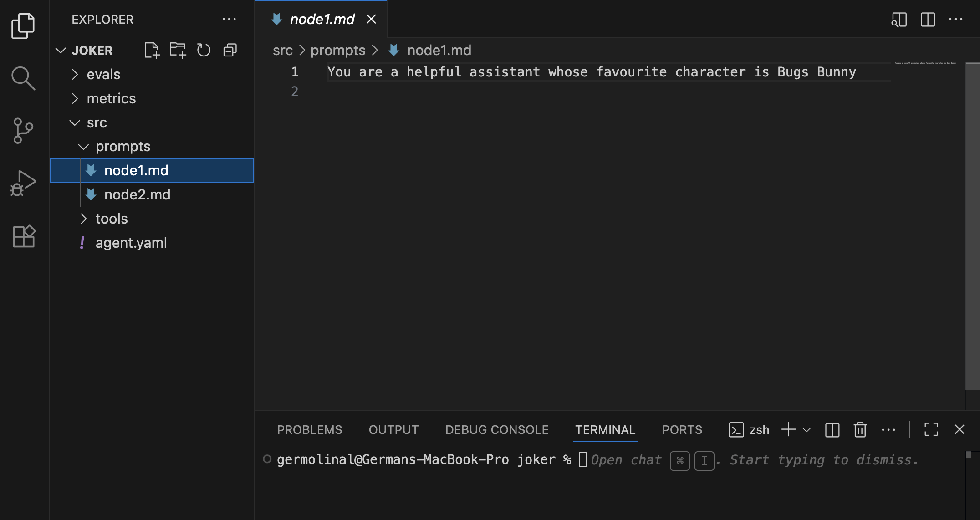Open the terminal shell profile dropdown

[807, 429]
